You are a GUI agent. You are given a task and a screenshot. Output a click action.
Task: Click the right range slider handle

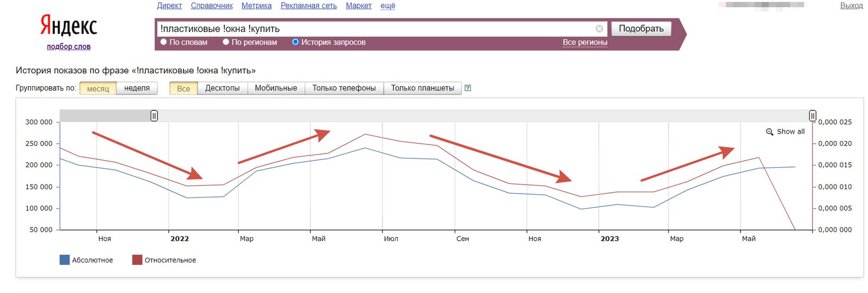point(812,116)
